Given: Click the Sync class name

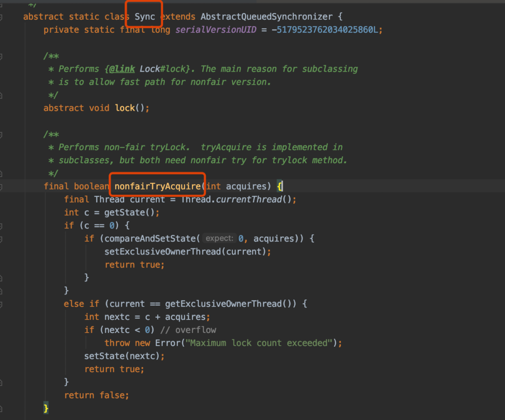Looking at the screenshot, I should (x=145, y=17).
